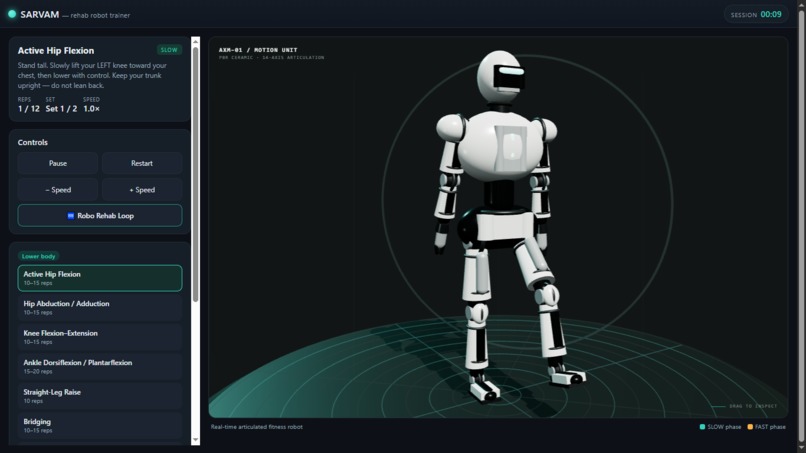This screenshot has width=806, height=453.
Task: Click the session timer 00:09
Action: [x=771, y=14]
